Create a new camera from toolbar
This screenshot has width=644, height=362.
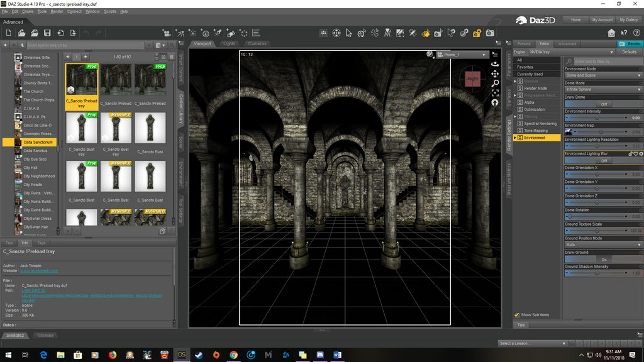167,33
